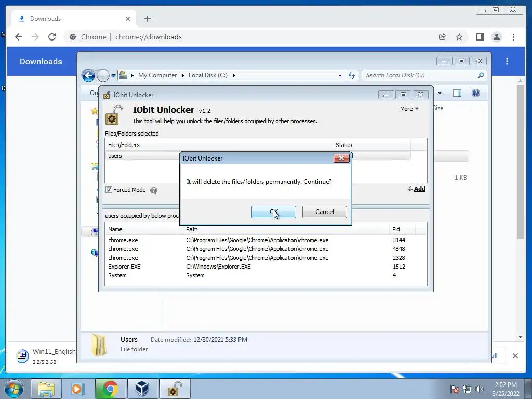Go back in the Explorer window

(88, 75)
